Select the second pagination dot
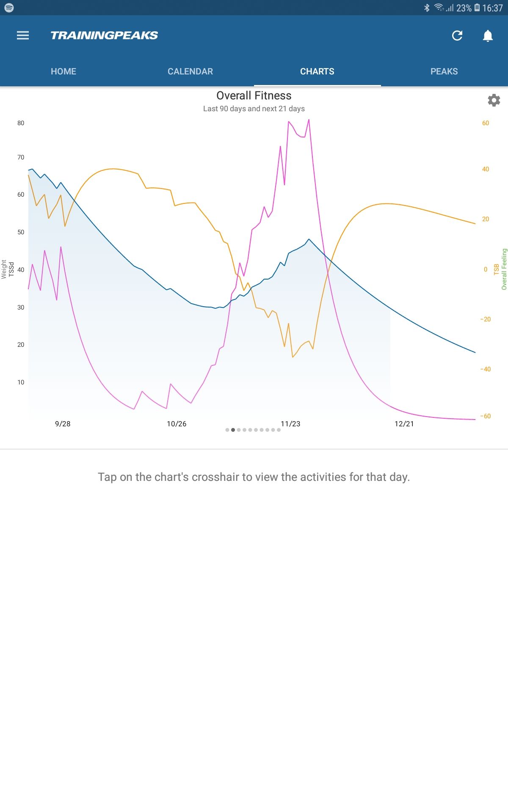This screenshot has width=508, height=812. pos(233,429)
